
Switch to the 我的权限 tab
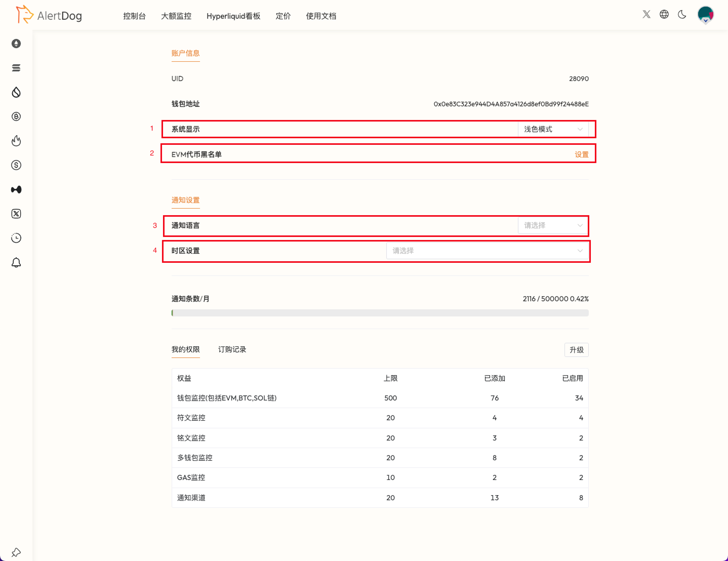tap(186, 349)
